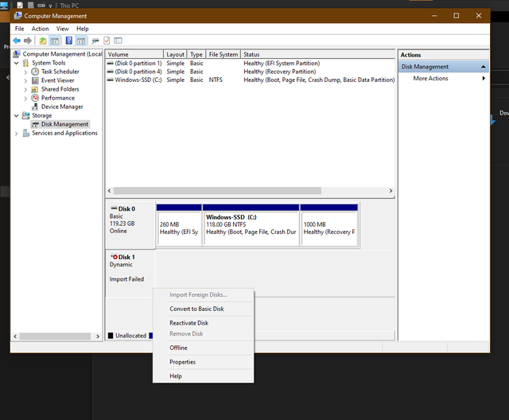Click the black Unallocated legend swatch
Viewport: 509px width, 420px height.
coord(111,336)
